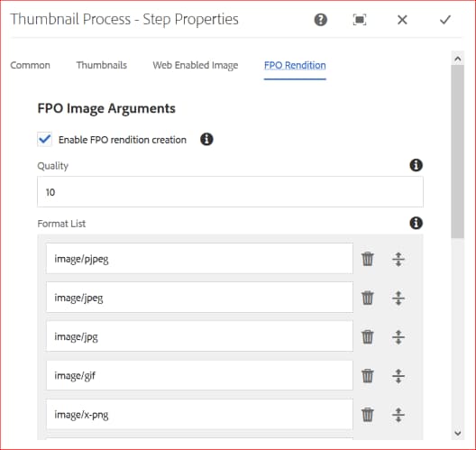Edit the image/jpeg format field

[199, 298]
